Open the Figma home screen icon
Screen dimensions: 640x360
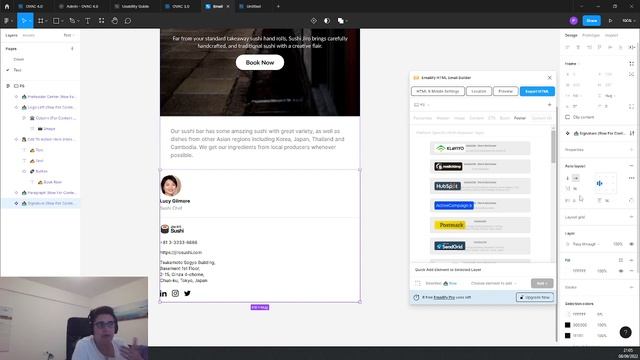point(7,7)
